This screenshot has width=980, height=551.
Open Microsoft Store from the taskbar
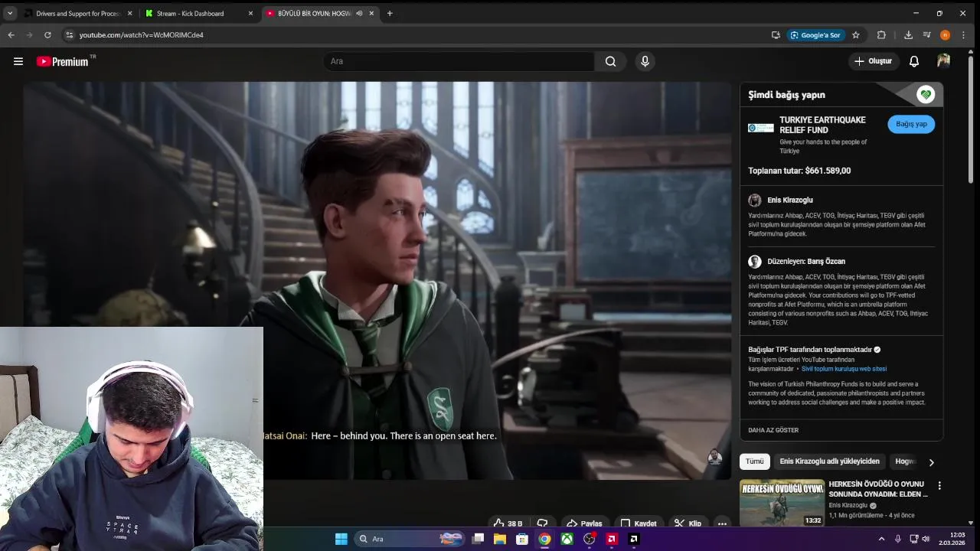522,539
